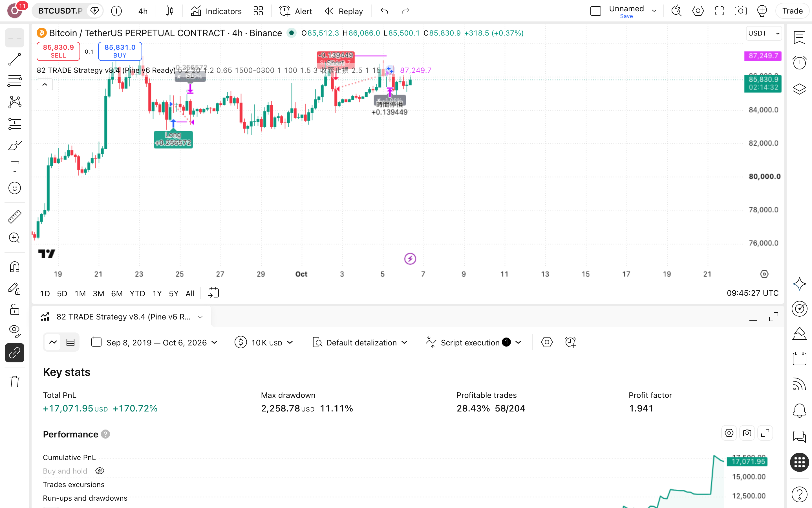Open the help center question icon
The width and height of the screenshot is (812, 508).
point(799,494)
